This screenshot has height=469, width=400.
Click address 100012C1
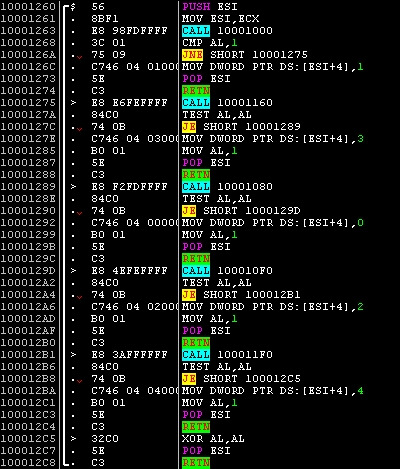click(x=28, y=402)
